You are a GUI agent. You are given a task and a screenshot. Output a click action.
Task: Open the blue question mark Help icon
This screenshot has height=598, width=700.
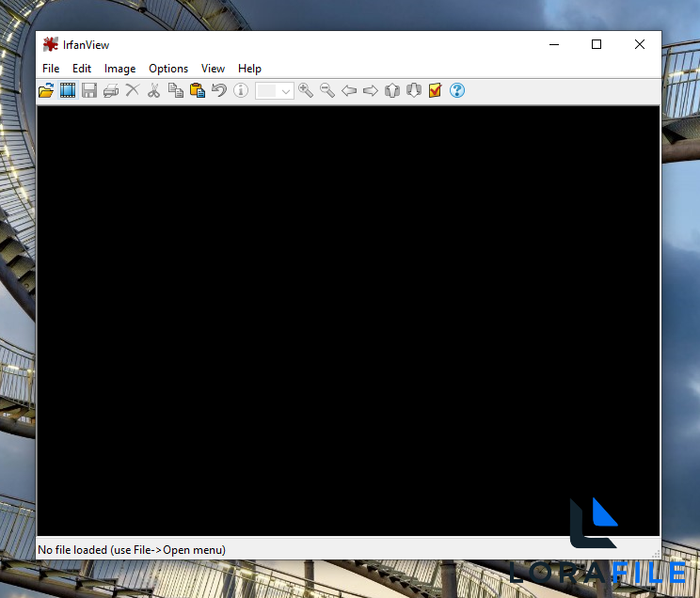457,90
